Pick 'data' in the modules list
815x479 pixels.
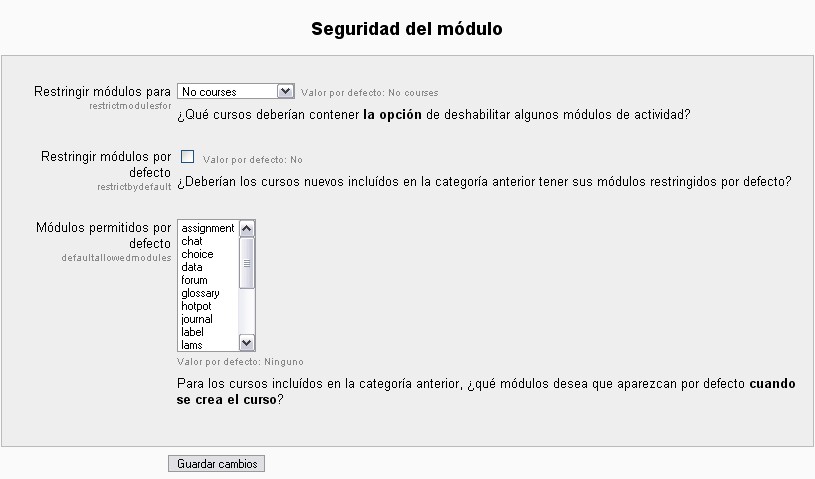pyautogui.click(x=192, y=267)
